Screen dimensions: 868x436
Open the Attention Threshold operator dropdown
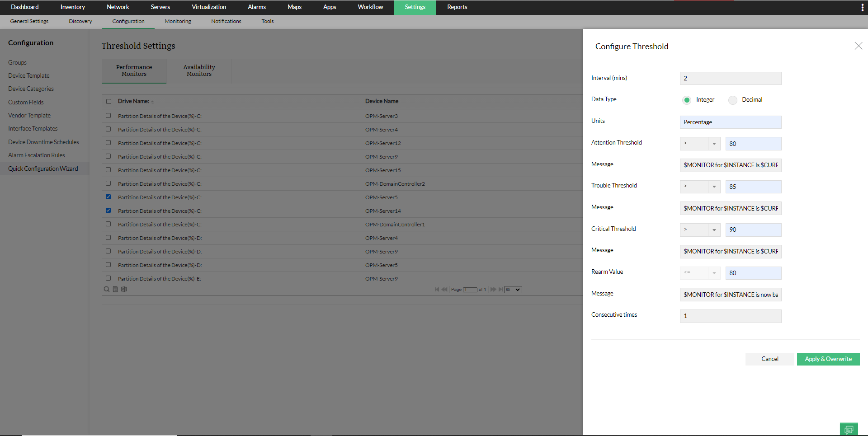(714, 143)
